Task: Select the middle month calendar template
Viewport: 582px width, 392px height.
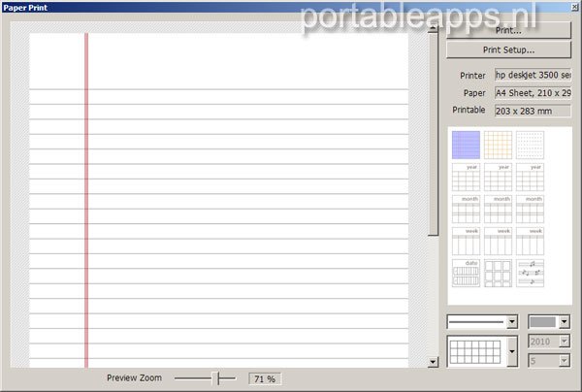Action: pos(498,209)
